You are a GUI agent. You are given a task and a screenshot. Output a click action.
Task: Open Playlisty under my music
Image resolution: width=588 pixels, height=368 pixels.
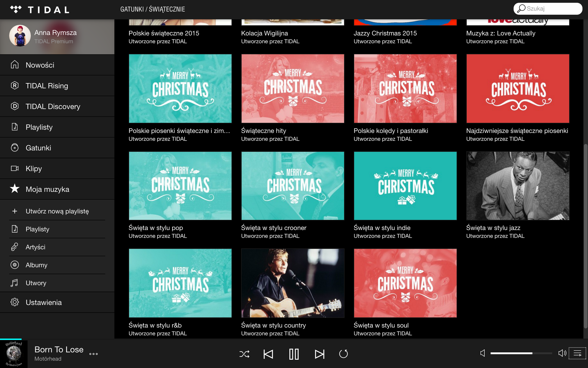(57, 229)
